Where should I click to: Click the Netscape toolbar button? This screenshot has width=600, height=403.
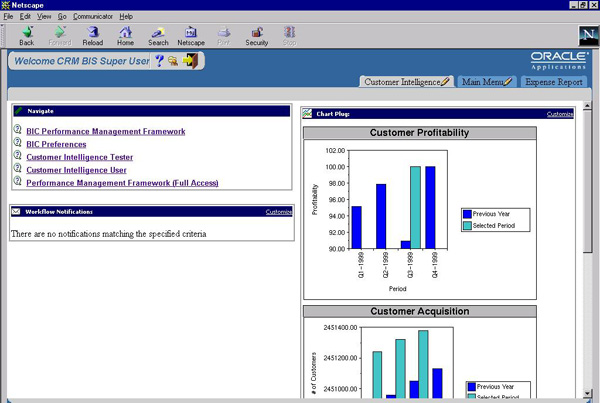tap(191, 36)
